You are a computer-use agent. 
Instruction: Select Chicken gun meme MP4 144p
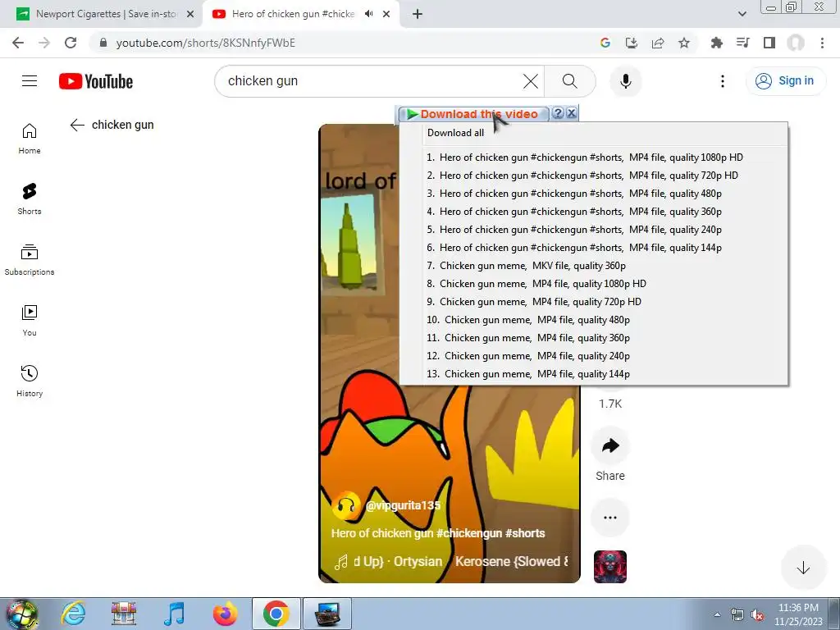[x=594, y=374]
